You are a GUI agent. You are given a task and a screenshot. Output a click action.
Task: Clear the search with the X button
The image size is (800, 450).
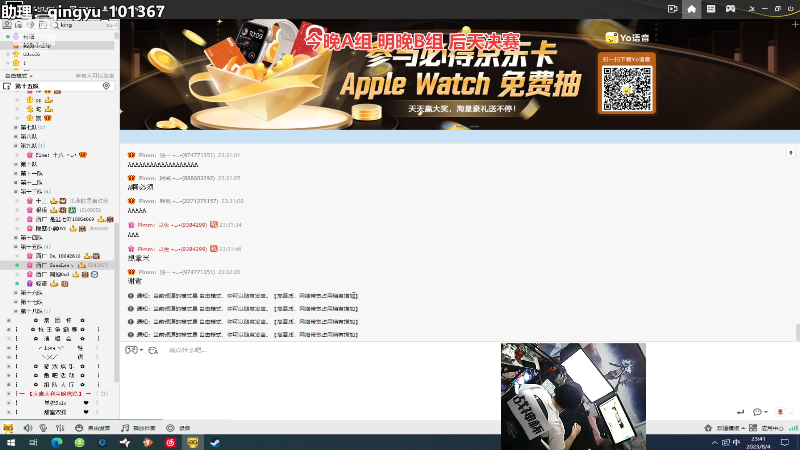(x=108, y=24)
